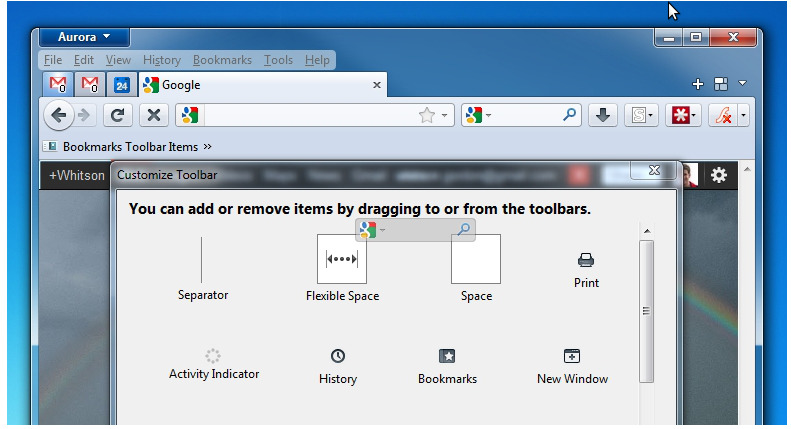
Task: Click the bookmark star in the URL bar
Action: 427,116
